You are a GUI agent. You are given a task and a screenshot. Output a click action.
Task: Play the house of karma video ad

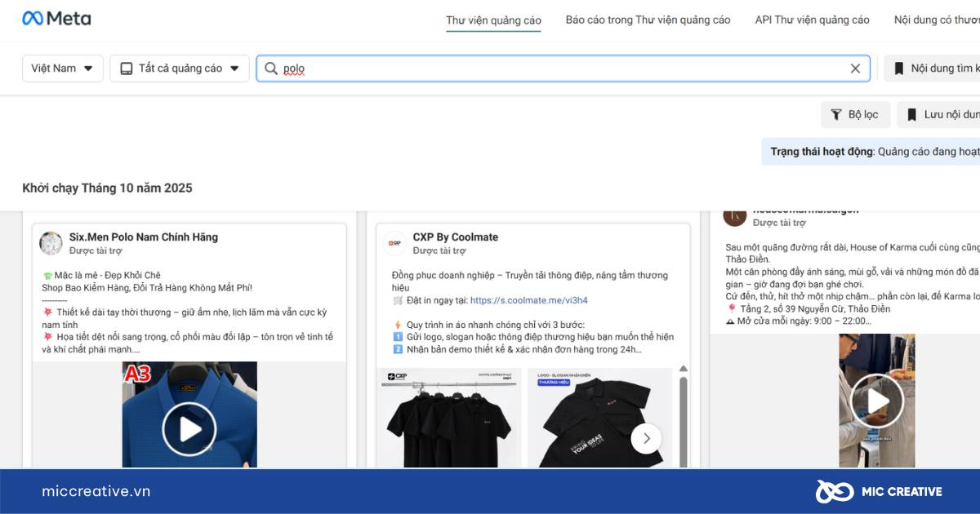877,401
